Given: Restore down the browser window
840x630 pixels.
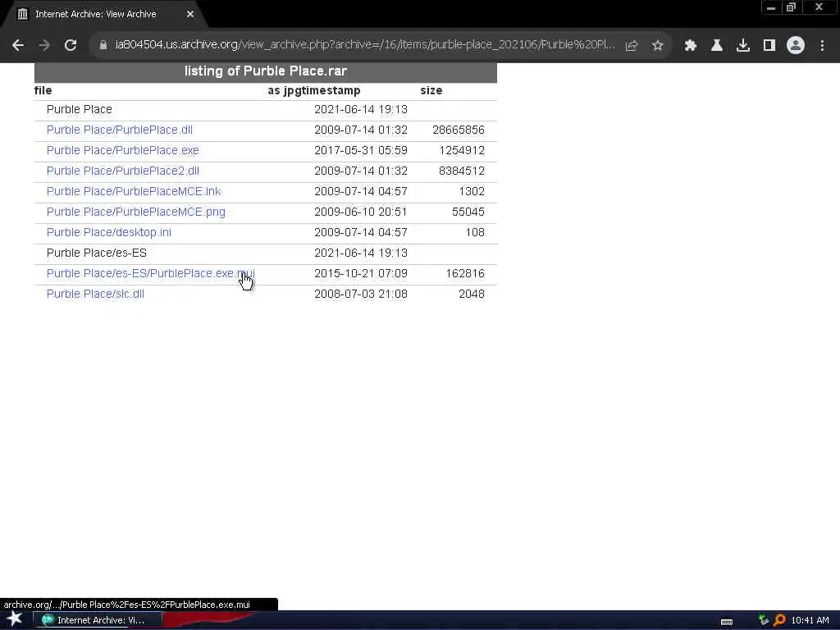Looking at the screenshot, I should (x=791, y=7).
